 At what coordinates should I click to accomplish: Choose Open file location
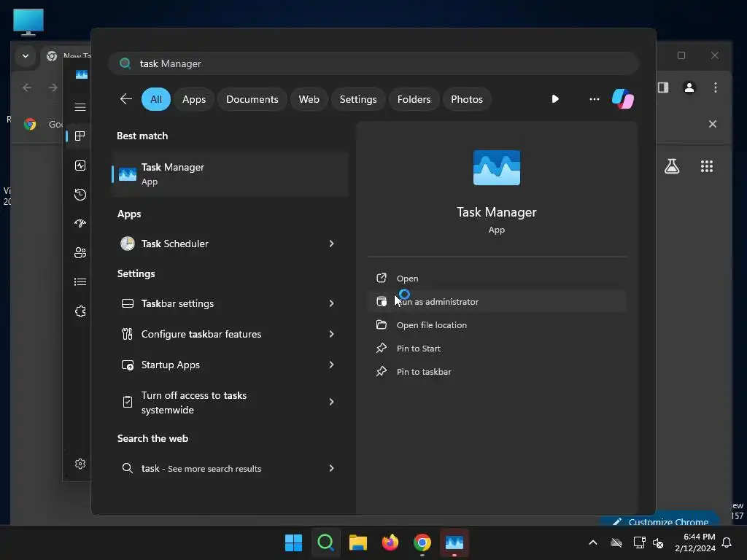tap(496, 324)
